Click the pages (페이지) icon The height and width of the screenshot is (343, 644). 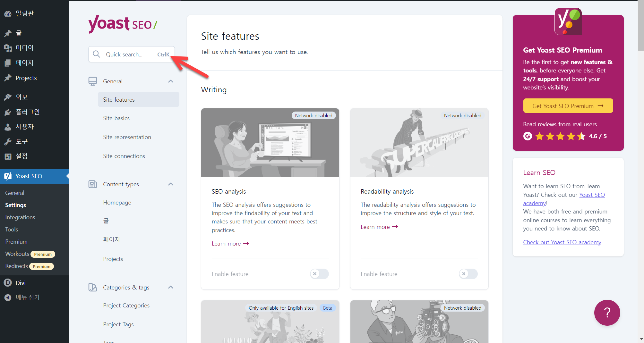[8, 63]
